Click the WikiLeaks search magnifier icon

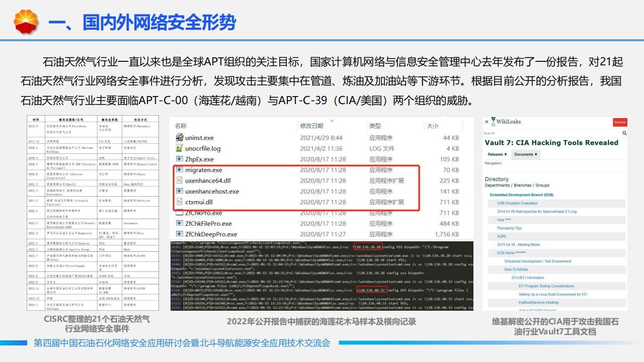click(x=624, y=133)
